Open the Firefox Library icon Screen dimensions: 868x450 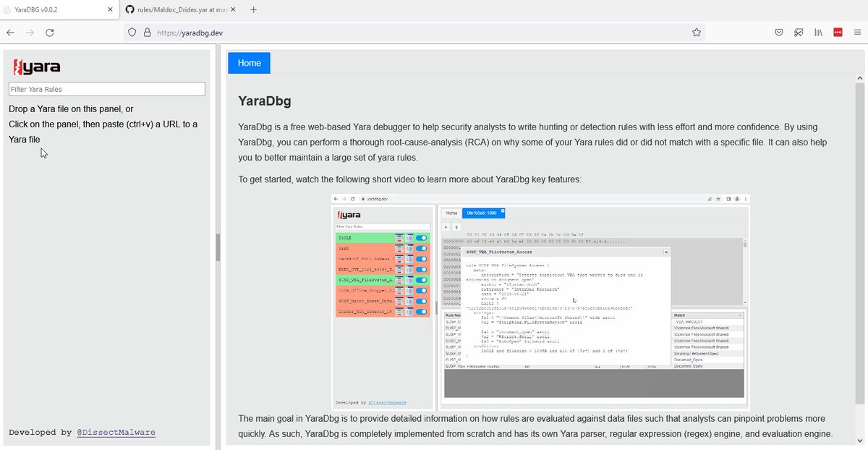tap(819, 33)
